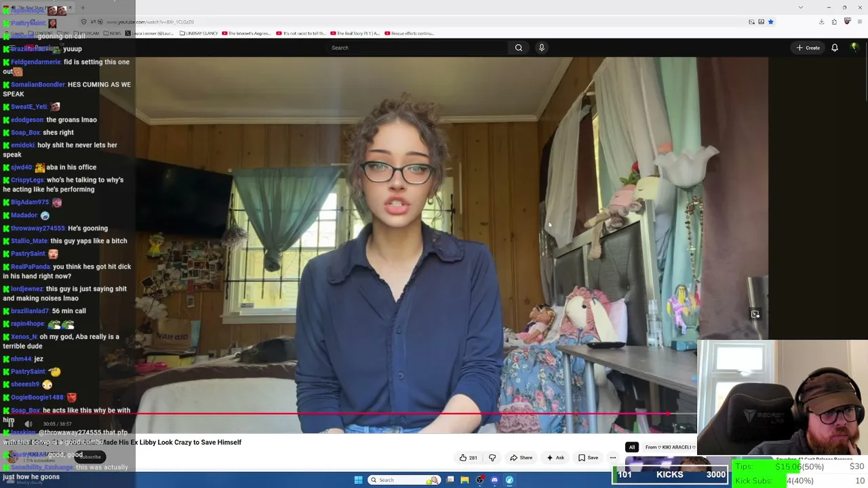Click the browser address bar URL
Screen dimensions: 868x488
[150, 22]
